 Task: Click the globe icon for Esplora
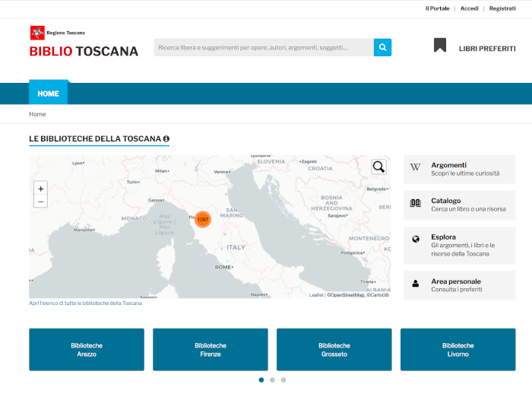coord(416,239)
